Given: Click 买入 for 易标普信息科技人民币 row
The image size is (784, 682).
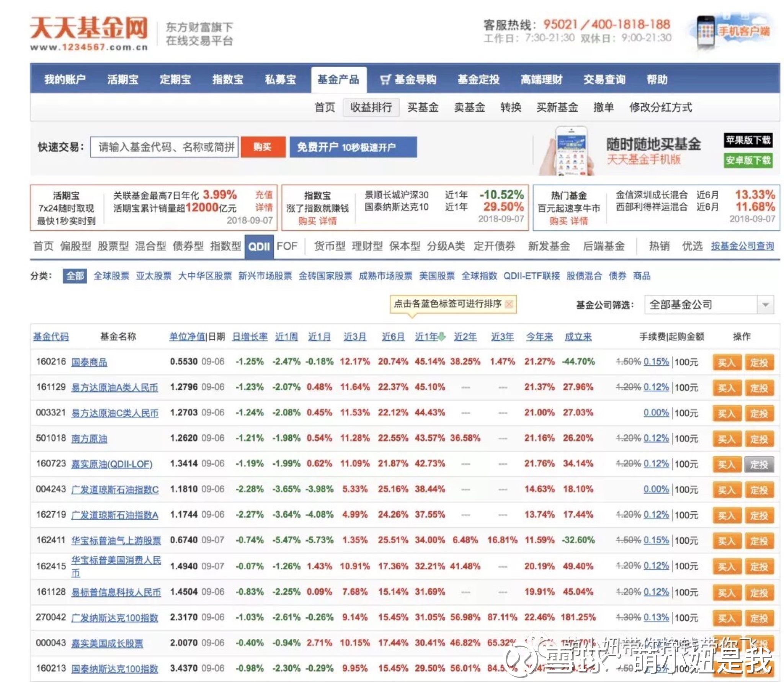Looking at the screenshot, I should click(727, 593).
